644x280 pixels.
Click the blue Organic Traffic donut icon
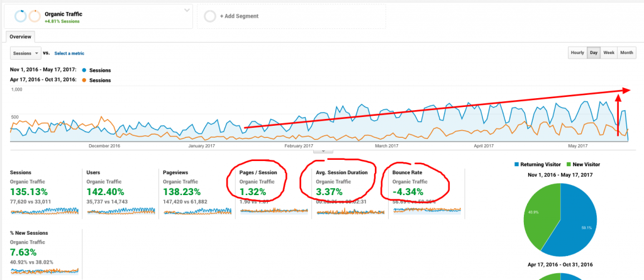click(20, 16)
